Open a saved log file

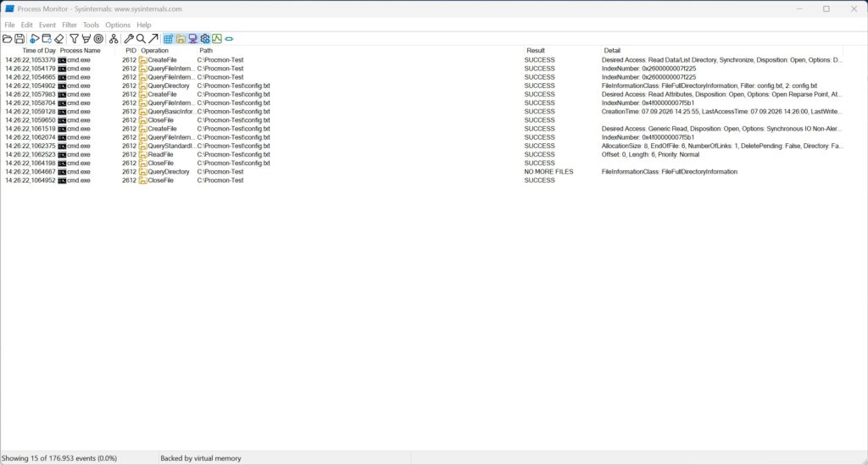click(x=7, y=39)
